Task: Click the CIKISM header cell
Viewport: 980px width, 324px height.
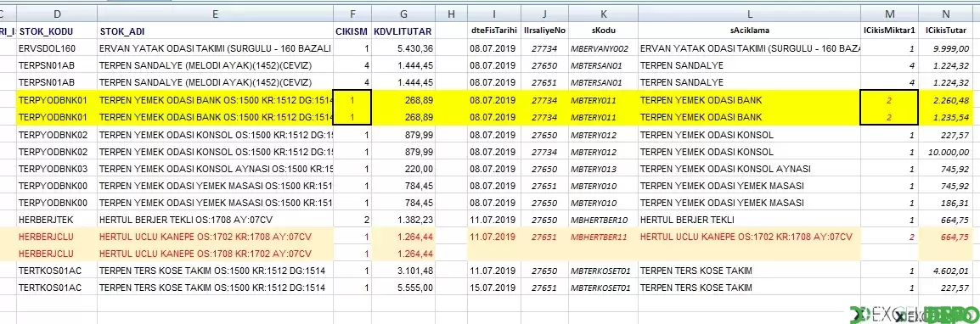Action: point(352,31)
